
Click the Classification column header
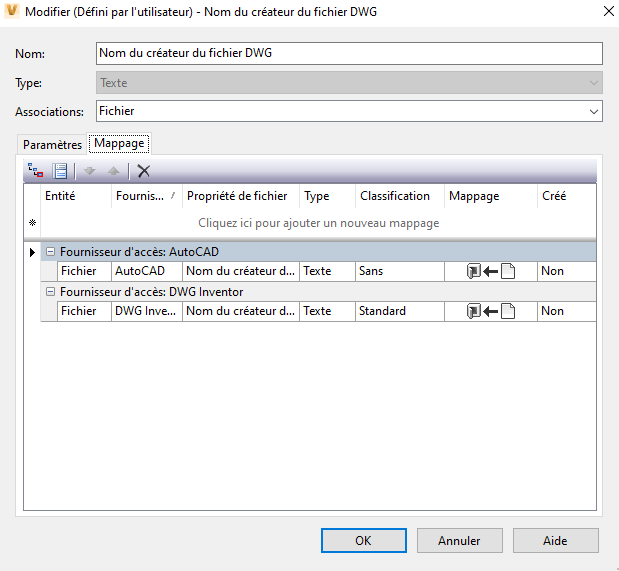point(400,196)
